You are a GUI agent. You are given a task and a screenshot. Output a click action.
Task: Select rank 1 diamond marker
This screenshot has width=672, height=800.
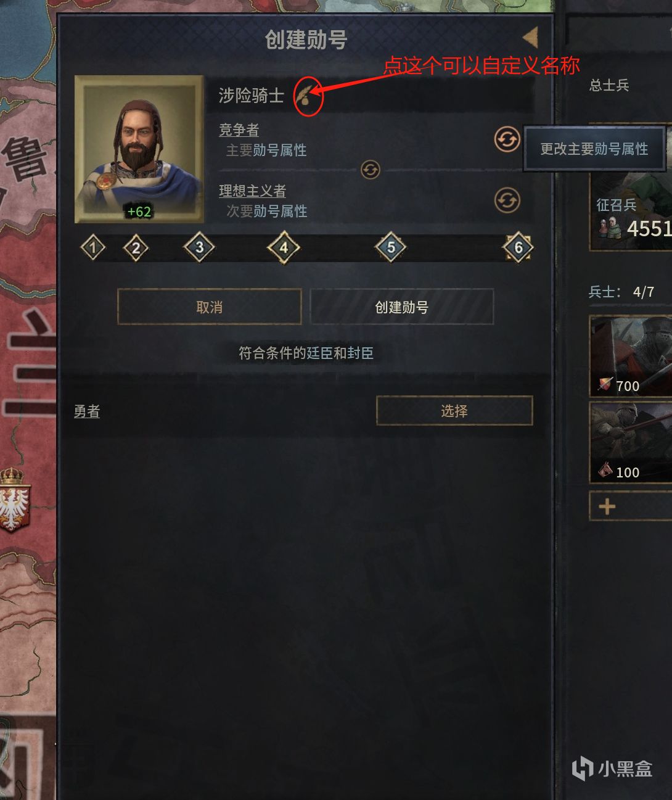[x=93, y=248]
